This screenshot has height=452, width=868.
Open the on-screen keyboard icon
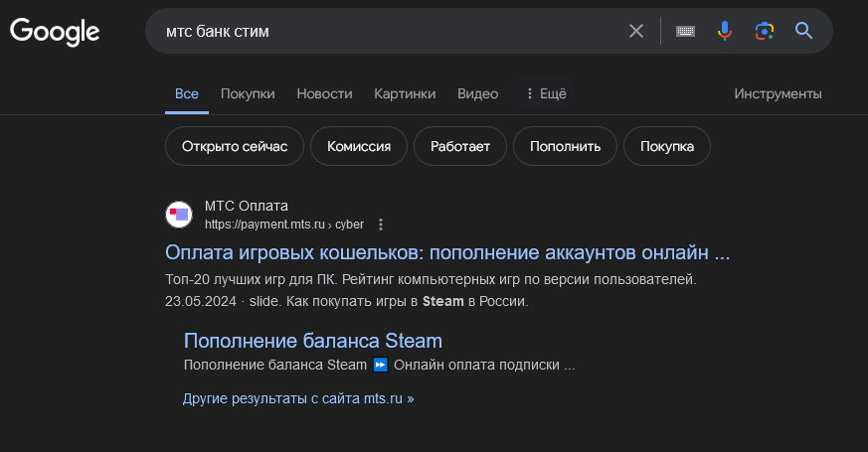[x=685, y=32]
